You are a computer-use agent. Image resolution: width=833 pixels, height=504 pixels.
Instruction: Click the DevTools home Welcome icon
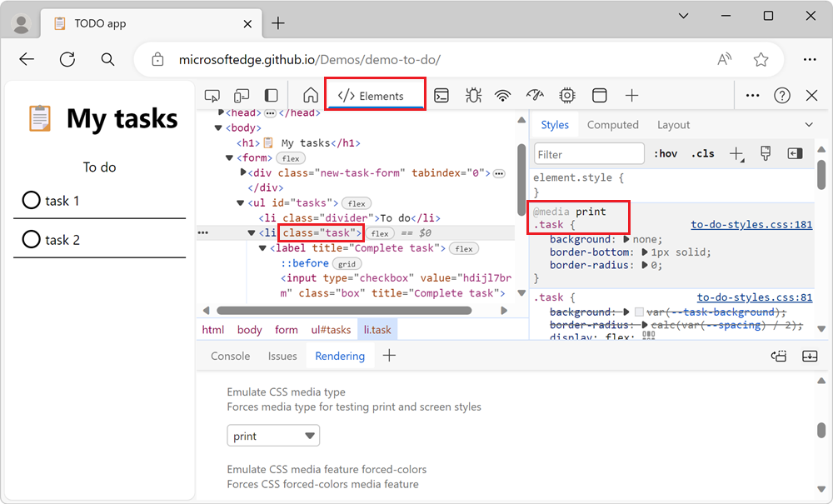[x=309, y=95]
